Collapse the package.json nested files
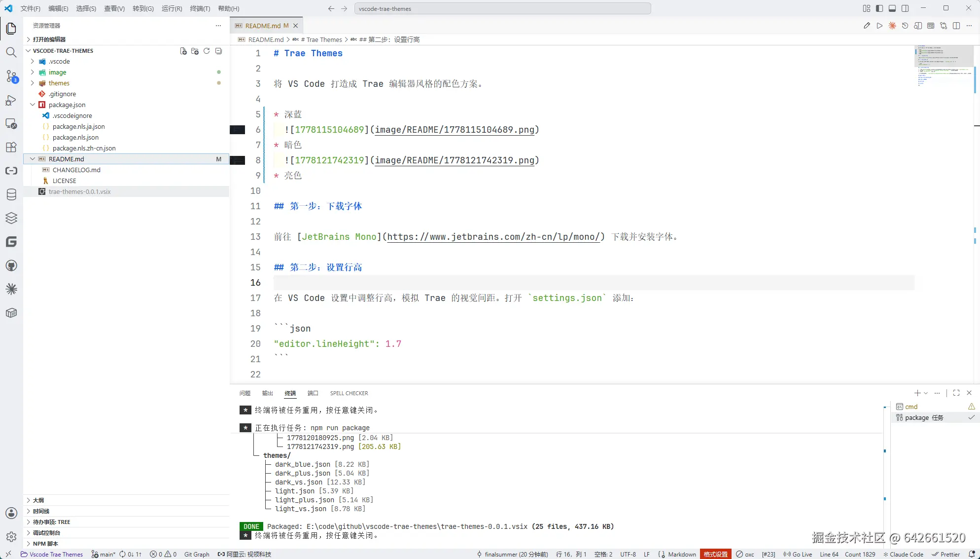The image size is (980, 559). 33,105
